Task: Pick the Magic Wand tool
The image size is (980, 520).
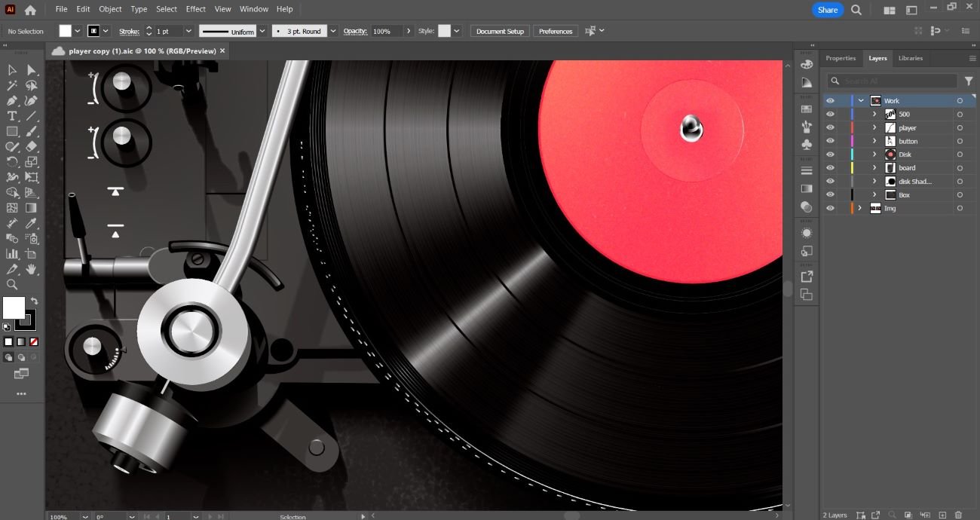Action: 12,85
